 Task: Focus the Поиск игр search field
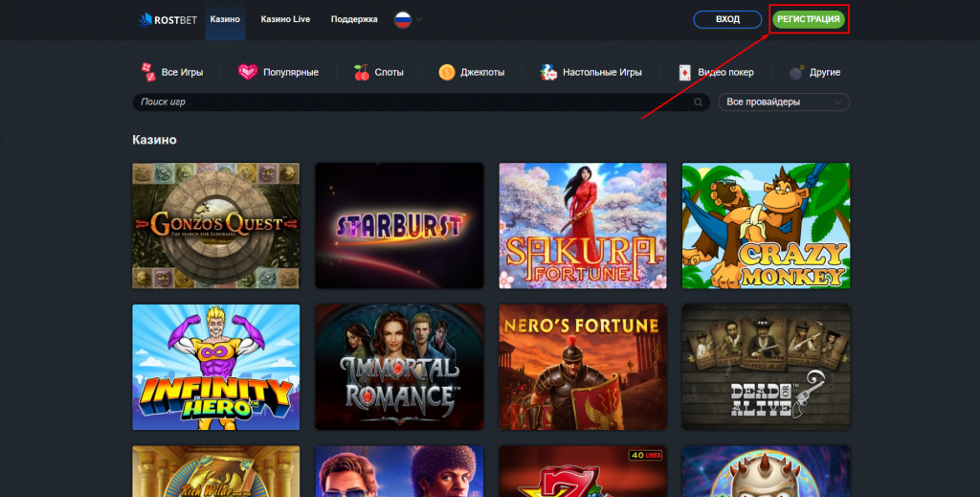(x=412, y=102)
